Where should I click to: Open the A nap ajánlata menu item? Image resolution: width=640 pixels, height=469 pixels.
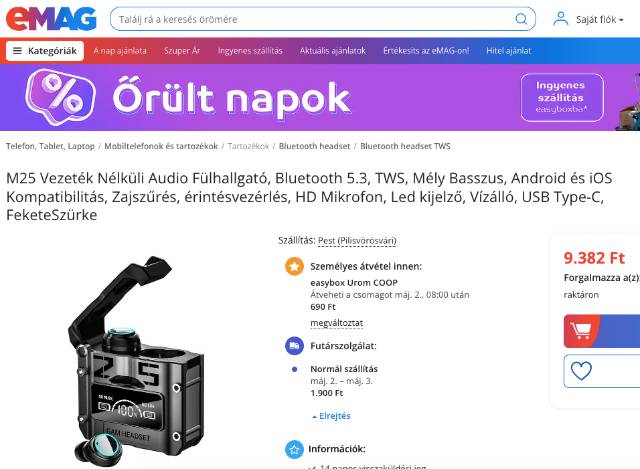tap(120, 51)
